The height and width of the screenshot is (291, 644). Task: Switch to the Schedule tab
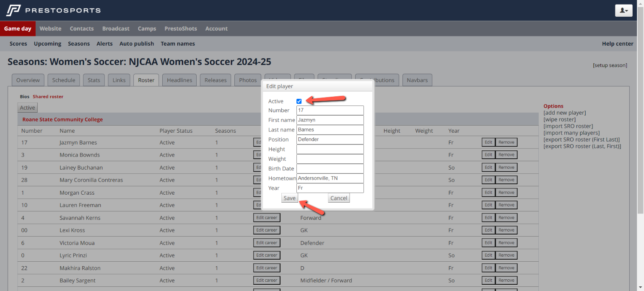[64, 80]
